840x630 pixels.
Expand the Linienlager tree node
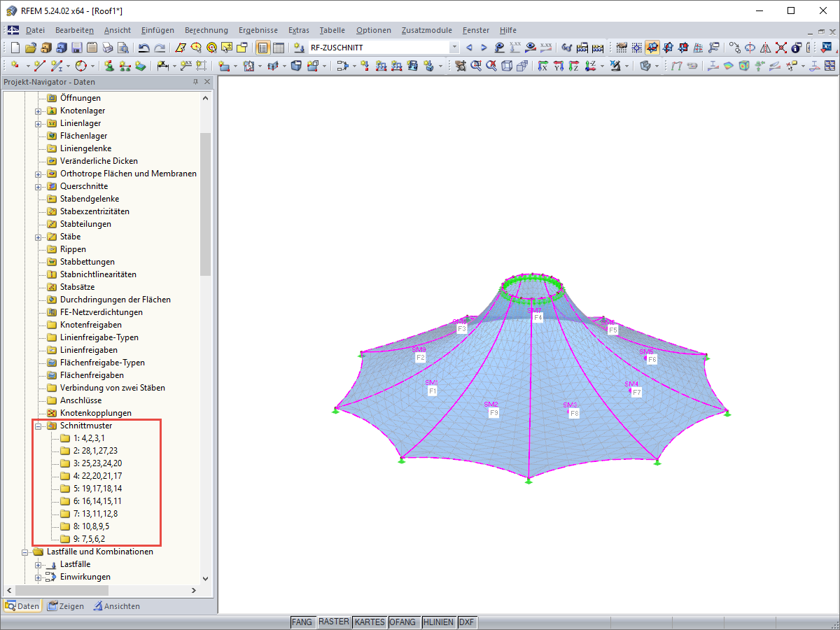38,123
